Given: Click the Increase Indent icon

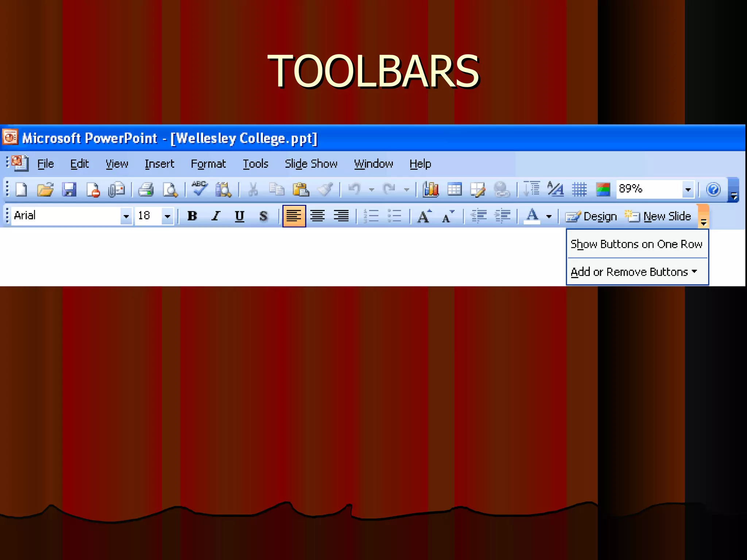Looking at the screenshot, I should [502, 216].
